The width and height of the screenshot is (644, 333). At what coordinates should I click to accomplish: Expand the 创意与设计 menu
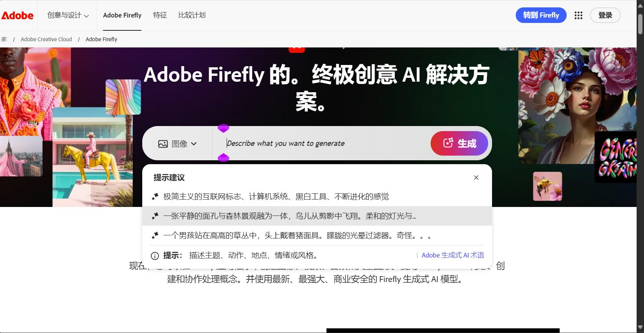point(68,15)
